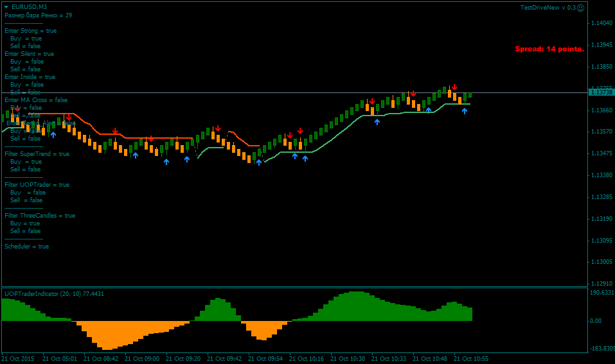Screen dimensions: 615x364
Task: Click the 1.13190 price scale label
Action: coord(602,219)
